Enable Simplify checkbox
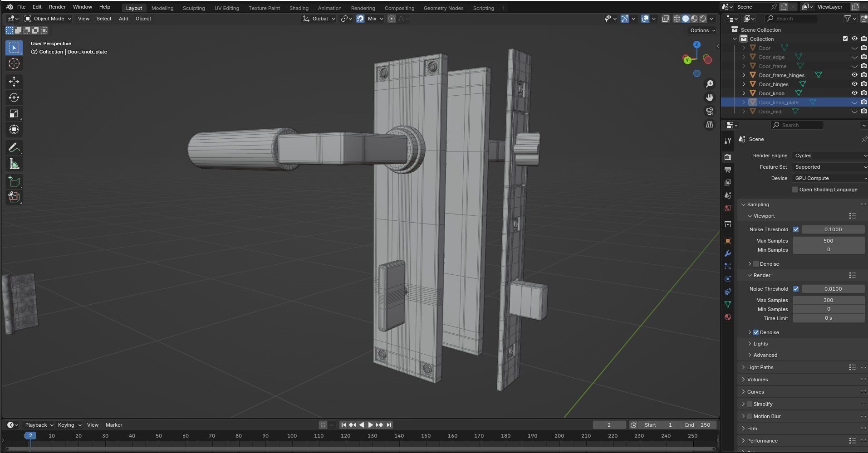This screenshot has height=453, width=868. click(x=750, y=404)
